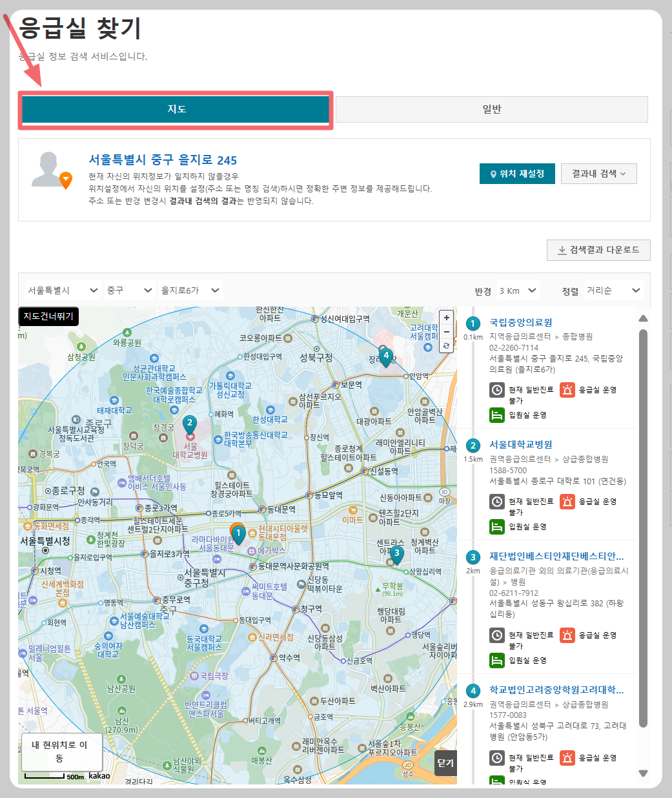The height and width of the screenshot is (798, 672).
Task: Click phone number 02-6211-7912
Action: [x=514, y=593]
